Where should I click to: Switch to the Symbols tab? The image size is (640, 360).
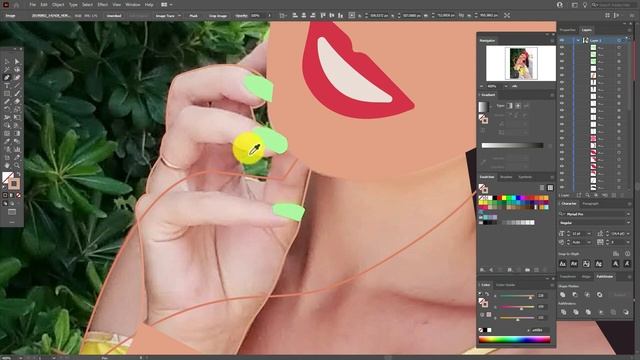525,177
